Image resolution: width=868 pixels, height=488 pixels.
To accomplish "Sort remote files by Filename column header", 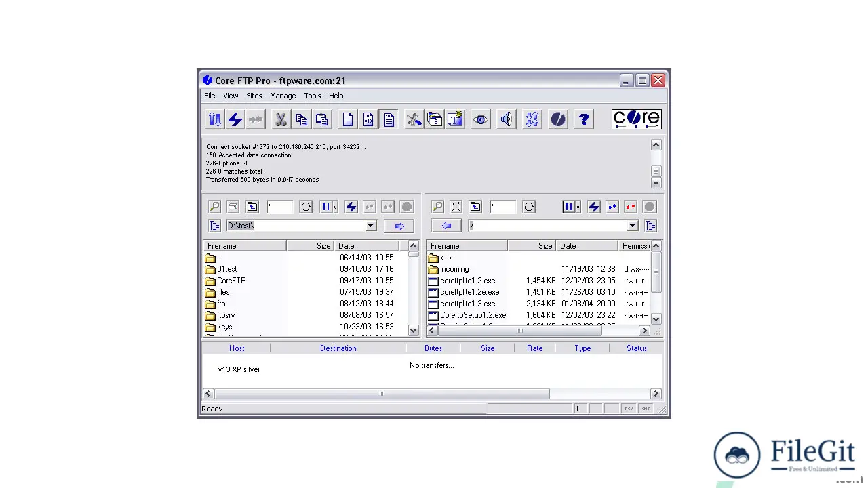I will tap(467, 246).
